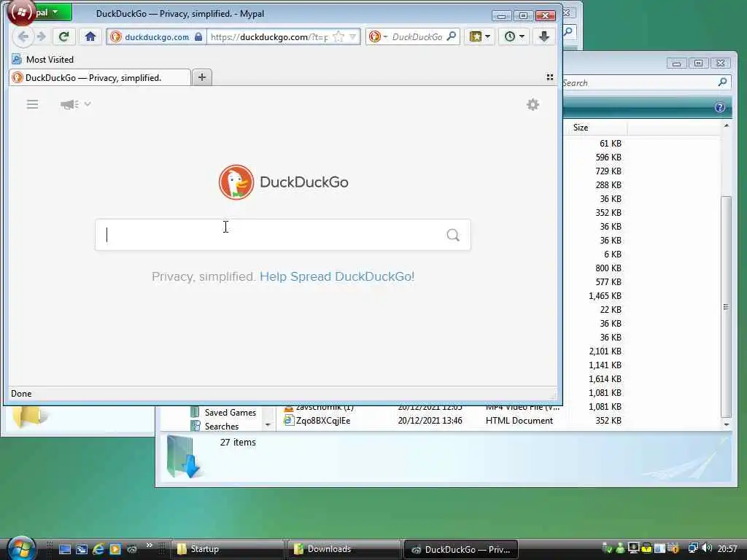Open the bookmarks menu toolbar button
Image resolution: width=747 pixels, height=560 pixels.
(x=479, y=36)
